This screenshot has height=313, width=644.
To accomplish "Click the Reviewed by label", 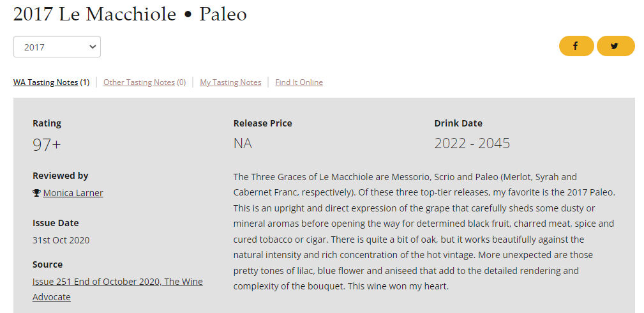I will 61,176.
